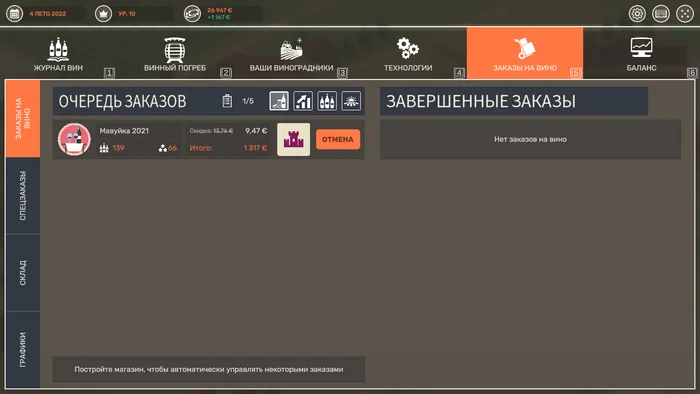Open the Графики side tab
700x394 pixels.
(x=23, y=349)
